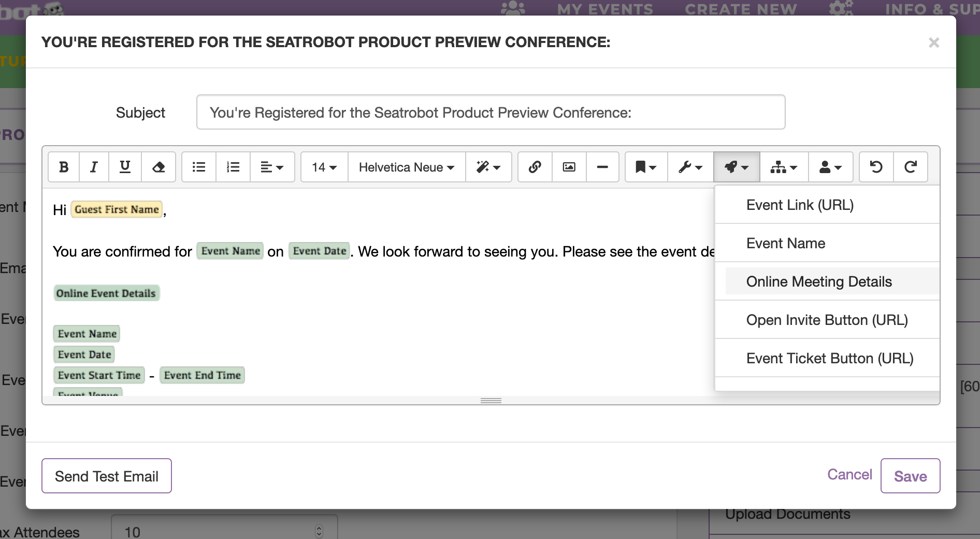Insert a hyperlink with the link icon

click(x=535, y=167)
